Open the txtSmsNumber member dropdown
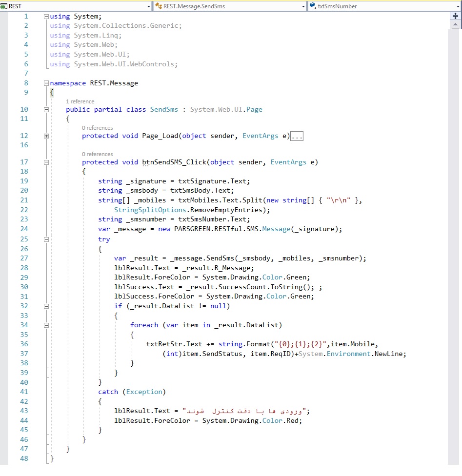 pyautogui.click(x=458, y=6)
